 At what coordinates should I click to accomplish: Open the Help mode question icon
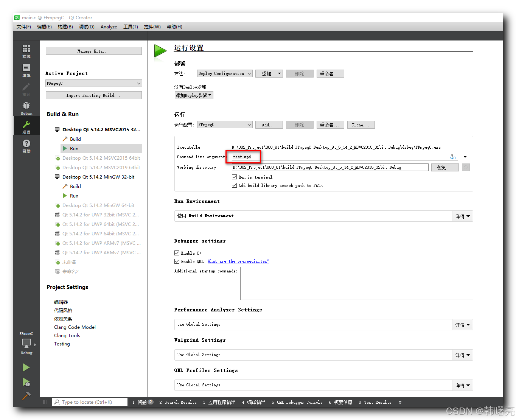[x=26, y=143]
